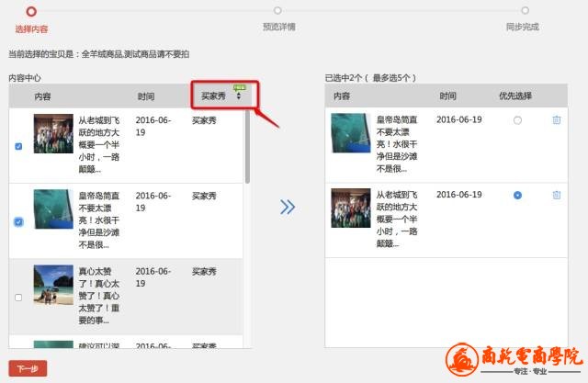Uncheck the 皇帝岛简直不要太漂亮 row checkbox
This screenshot has width=588, height=383.
point(19,221)
